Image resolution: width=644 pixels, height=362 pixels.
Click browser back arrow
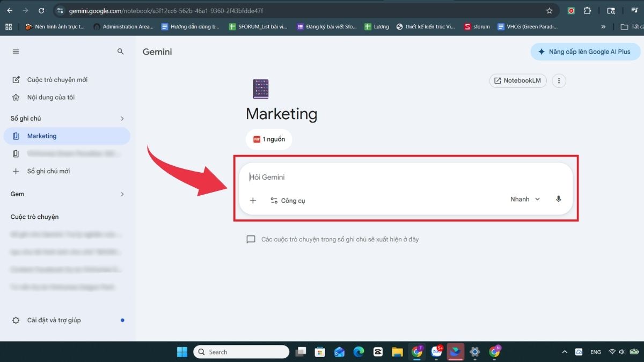pos(9,11)
